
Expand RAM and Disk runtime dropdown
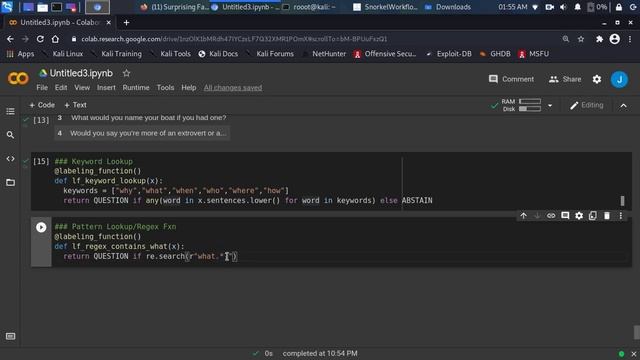click(x=550, y=106)
